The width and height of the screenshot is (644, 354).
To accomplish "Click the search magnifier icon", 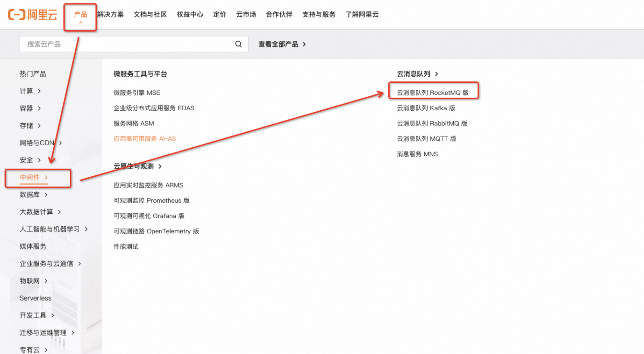I will click(238, 44).
